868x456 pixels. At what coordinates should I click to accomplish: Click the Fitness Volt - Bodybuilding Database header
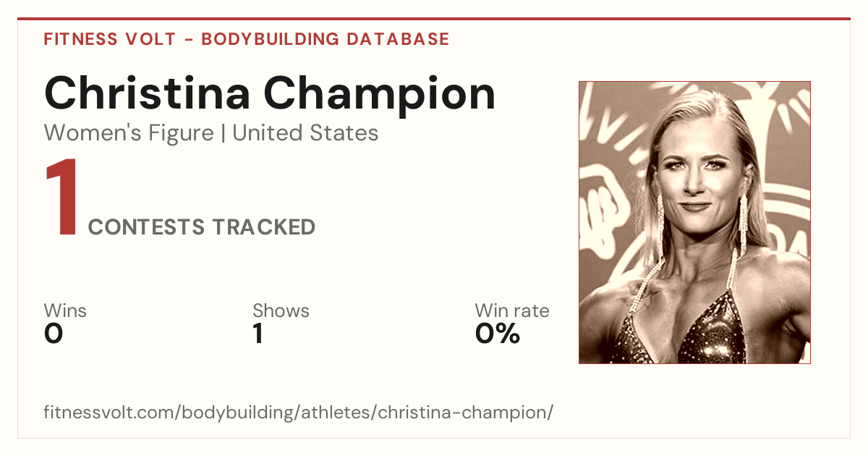tap(247, 39)
